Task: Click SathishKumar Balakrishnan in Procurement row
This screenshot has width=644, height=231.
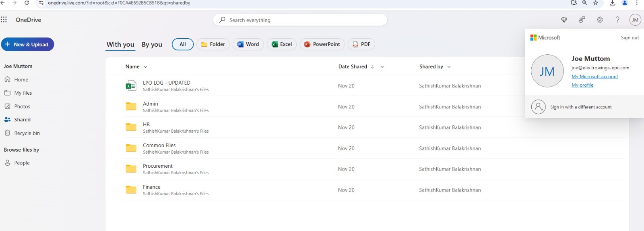Action: pyautogui.click(x=450, y=169)
